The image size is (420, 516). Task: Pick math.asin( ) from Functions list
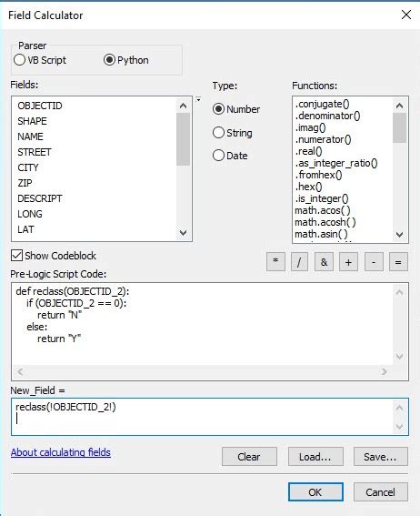tap(321, 234)
